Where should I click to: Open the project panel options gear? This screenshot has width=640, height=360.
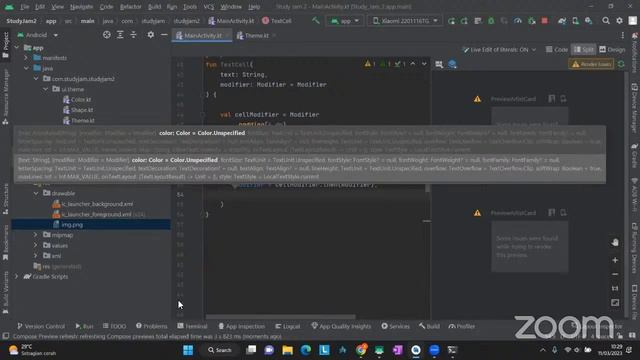151,35
